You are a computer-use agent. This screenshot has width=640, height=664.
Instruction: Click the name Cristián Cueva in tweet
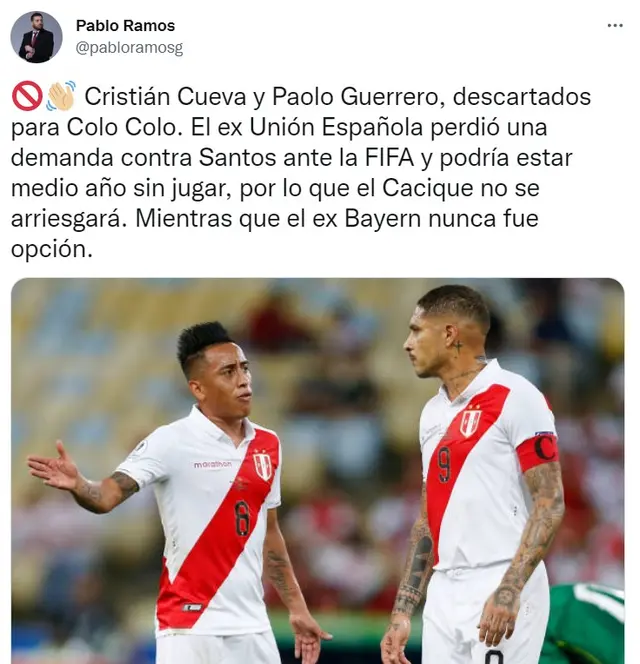click(x=165, y=97)
